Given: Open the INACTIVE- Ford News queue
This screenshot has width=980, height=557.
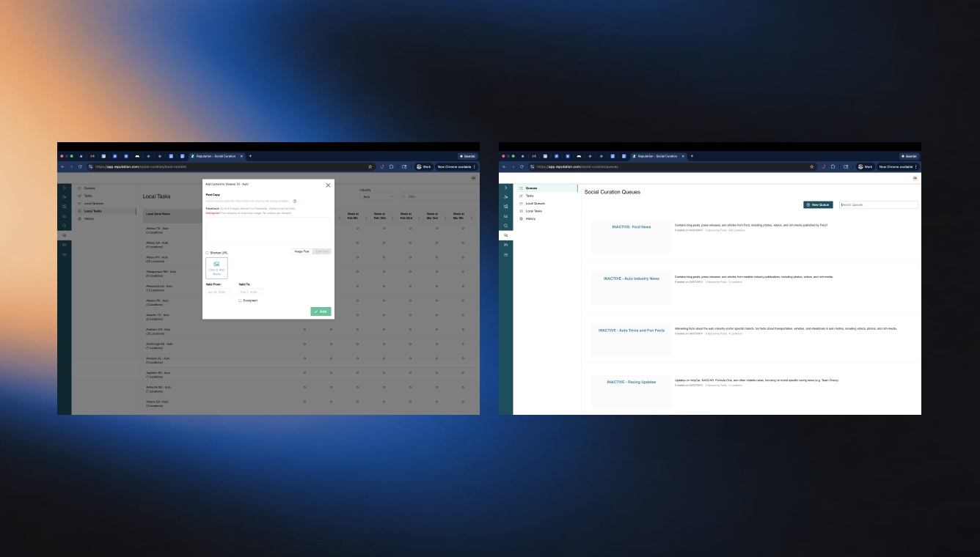Looking at the screenshot, I should click(632, 227).
